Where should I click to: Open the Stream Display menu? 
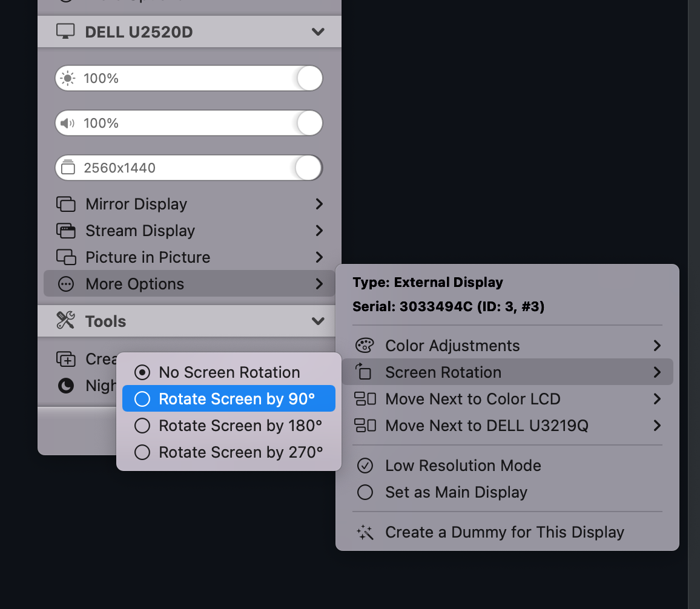click(139, 231)
